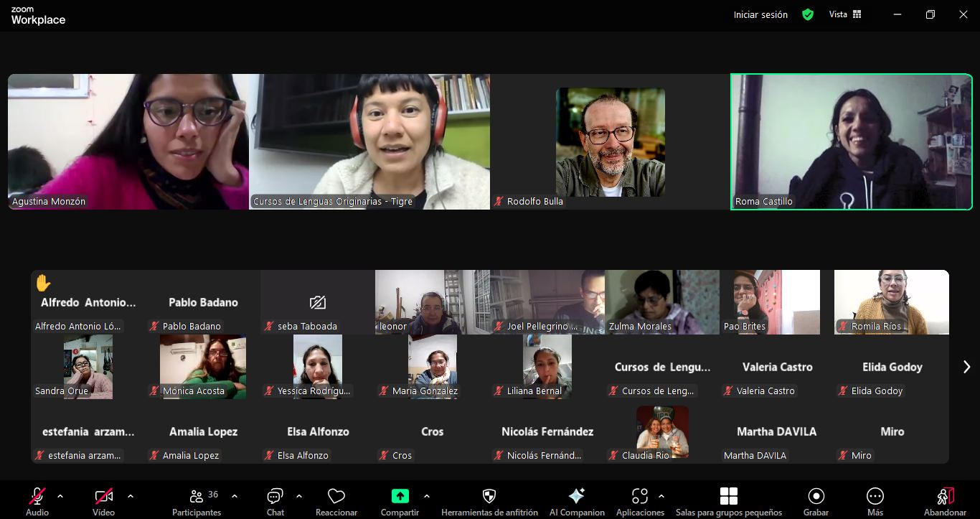Open Salas para grupos pequeños
The height and width of the screenshot is (519, 980).
[x=728, y=500]
